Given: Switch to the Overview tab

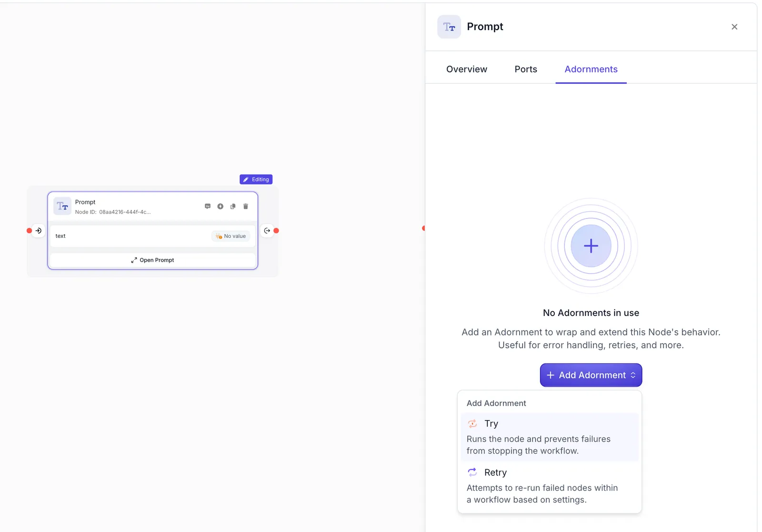Looking at the screenshot, I should pos(467,69).
